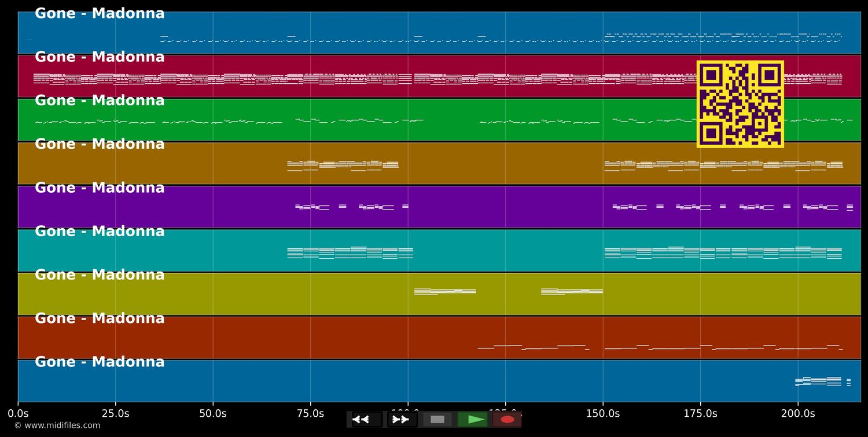Jump to the 50.0s time marker
The width and height of the screenshot is (868, 437).
point(213,414)
